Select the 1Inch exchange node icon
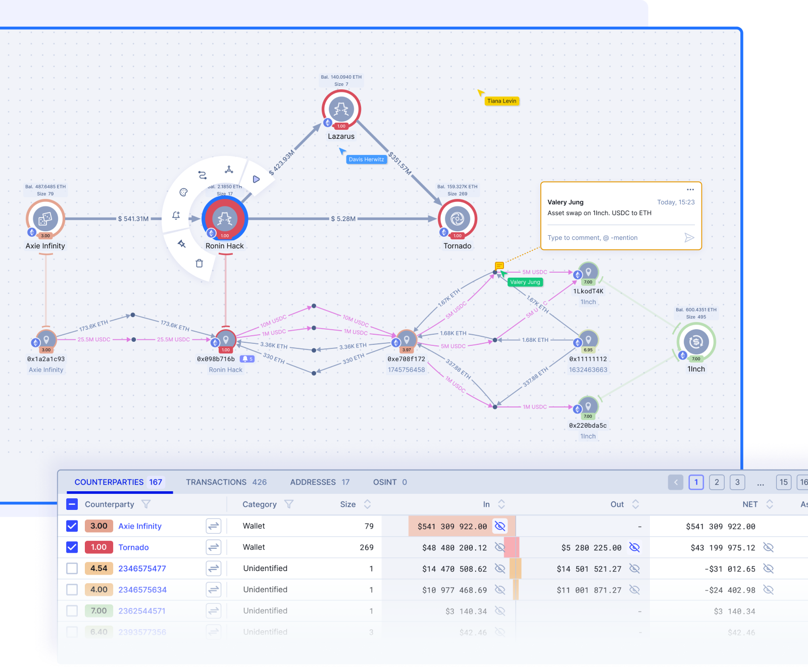The height and width of the screenshot is (672, 808). (696, 342)
